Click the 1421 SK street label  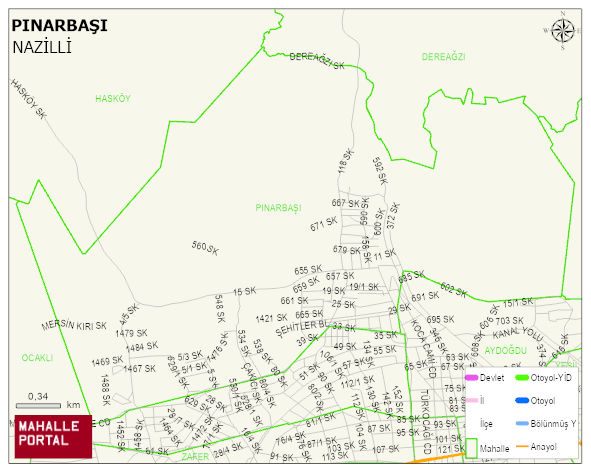pyautogui.click(x=271, y=318)
